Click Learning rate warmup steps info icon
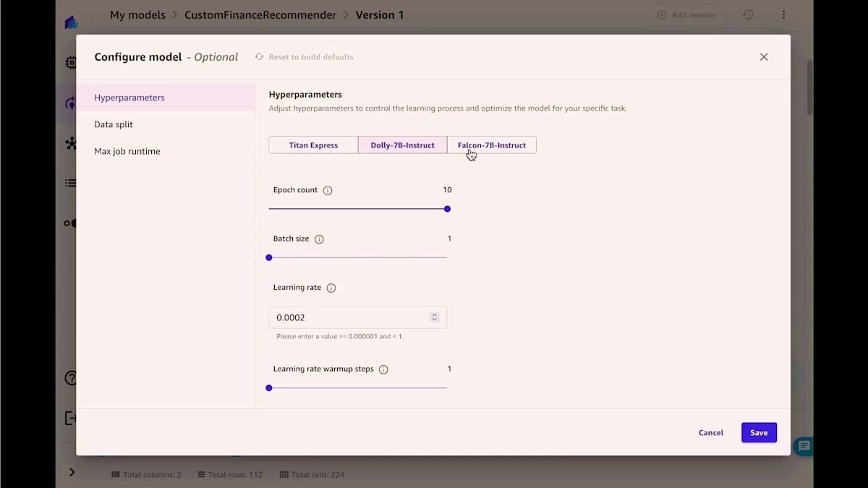The height and width of the screenshot is (488, 868). coord(383,369)
